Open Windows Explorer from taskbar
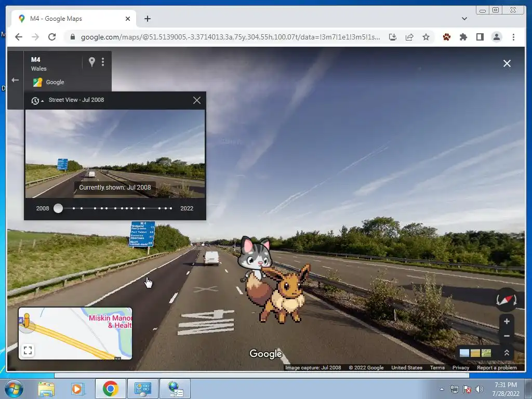The image size is (532, 399). pos(46,389)
